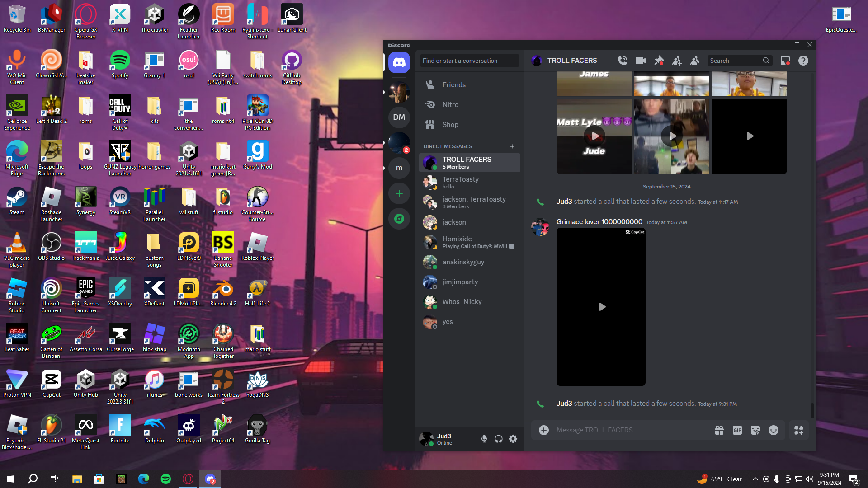Image resolution: width=868 pixels, height=488 pixels.
Task: Open the attachment plus menu in message box
Action: click(x=544, y=430)
